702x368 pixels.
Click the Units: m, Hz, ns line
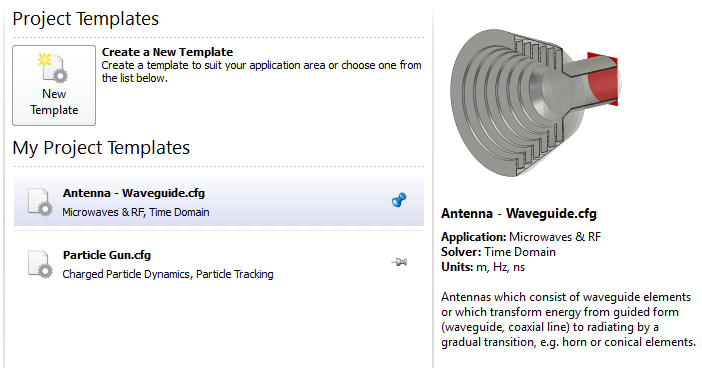click(x=483, y=267)
